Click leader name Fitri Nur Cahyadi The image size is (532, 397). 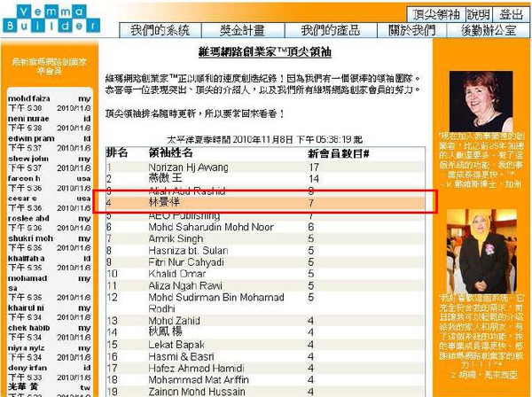point(186,262)
